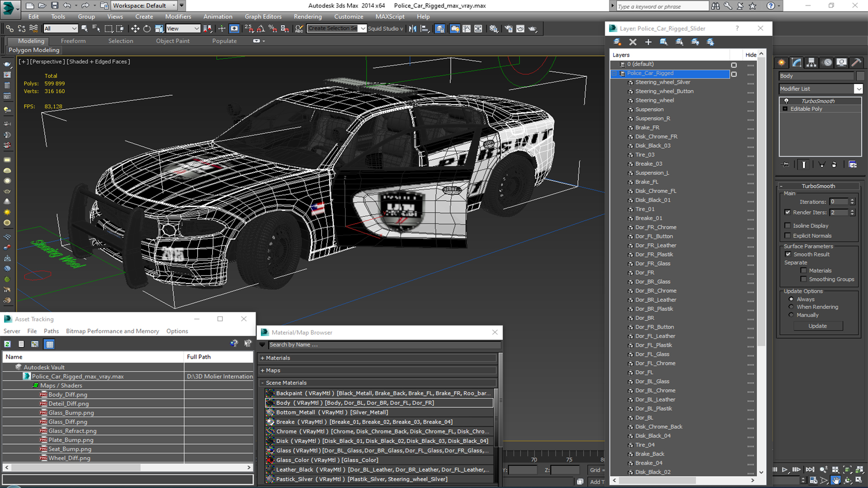Click the Editable Poly icon in stack

pyautogui.click(x=786, y=109)
